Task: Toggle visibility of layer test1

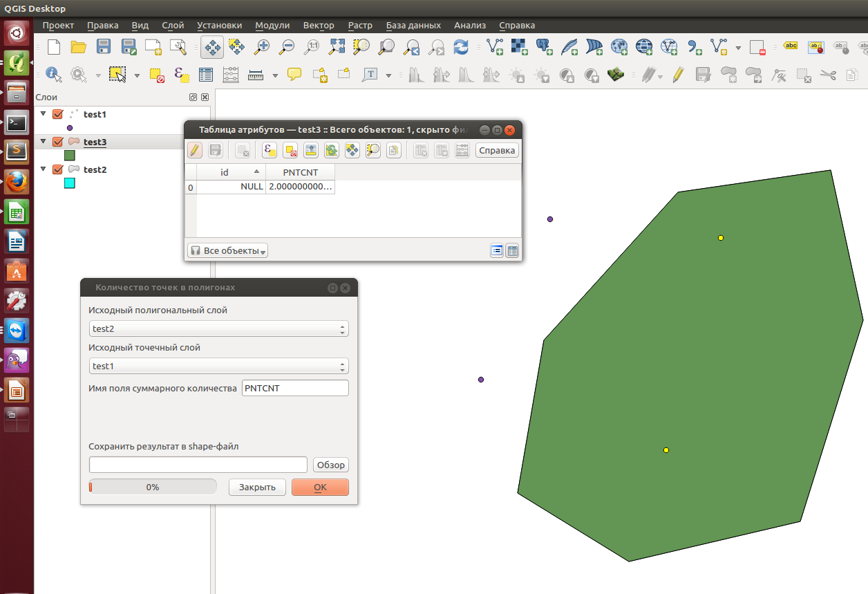Action: [58, 114]
